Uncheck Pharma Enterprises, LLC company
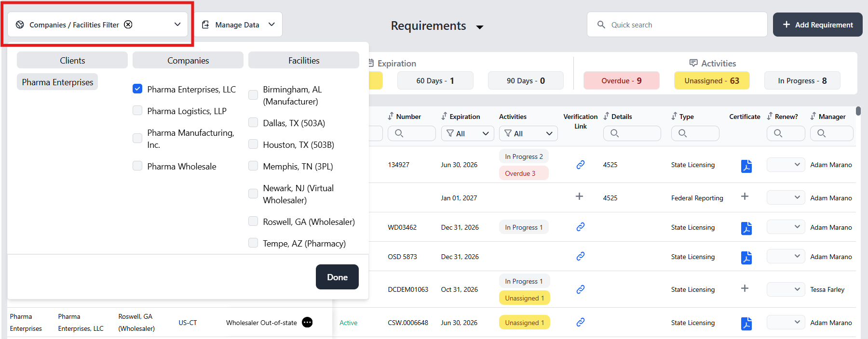The height and width of the screenshot is (339, 868). [x=137, y=89]
